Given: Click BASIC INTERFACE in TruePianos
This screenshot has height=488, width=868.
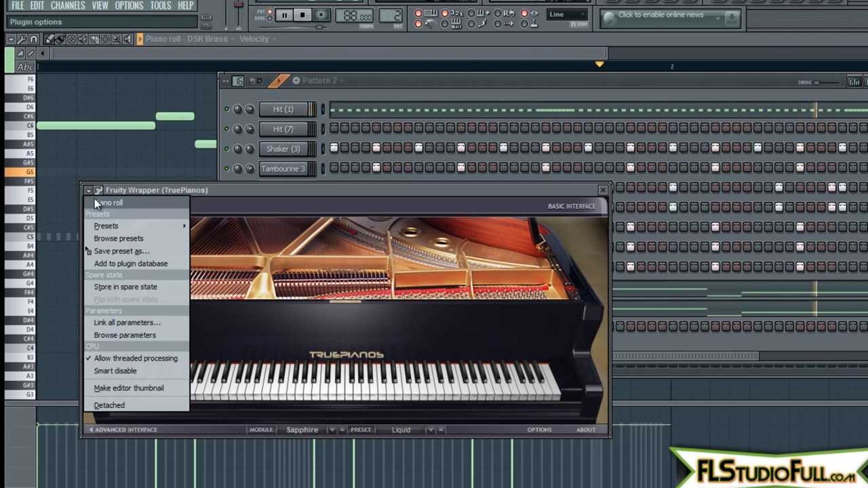Looking at the screenshot, I should pos(572,206).
